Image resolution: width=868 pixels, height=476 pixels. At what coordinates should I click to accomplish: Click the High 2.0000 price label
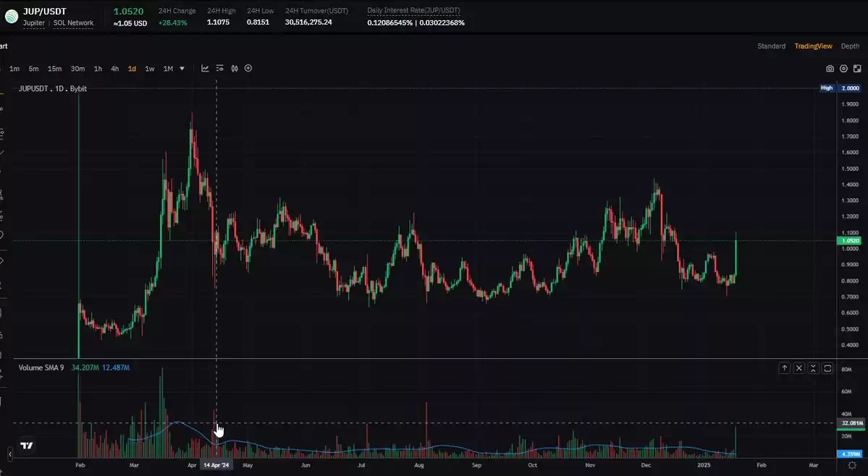[840, 88]
